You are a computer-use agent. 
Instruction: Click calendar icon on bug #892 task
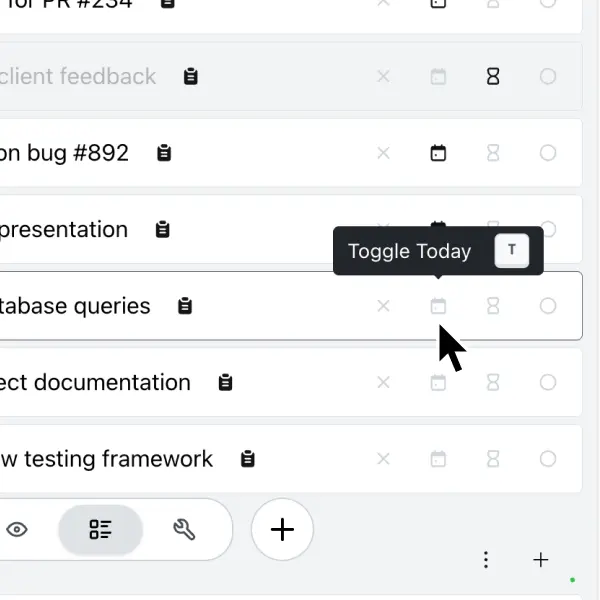438,153
